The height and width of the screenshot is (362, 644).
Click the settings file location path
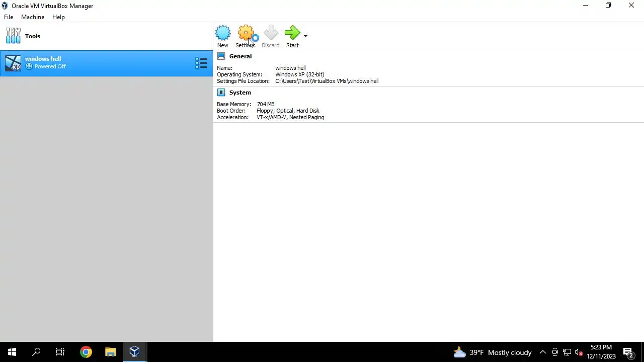point(327,81)
